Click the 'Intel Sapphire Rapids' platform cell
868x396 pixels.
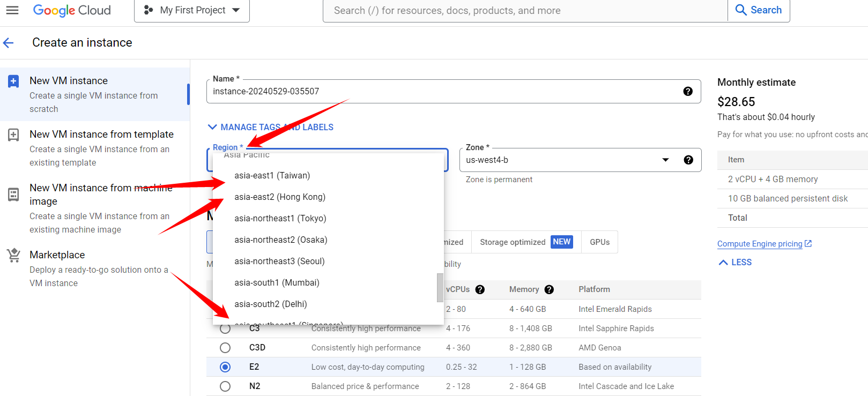(616, 328)
